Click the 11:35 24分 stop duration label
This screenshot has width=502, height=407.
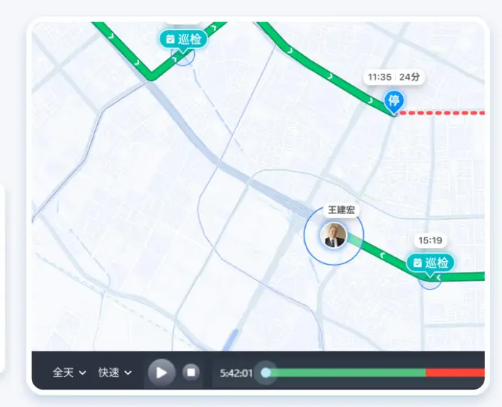(393, 77)
